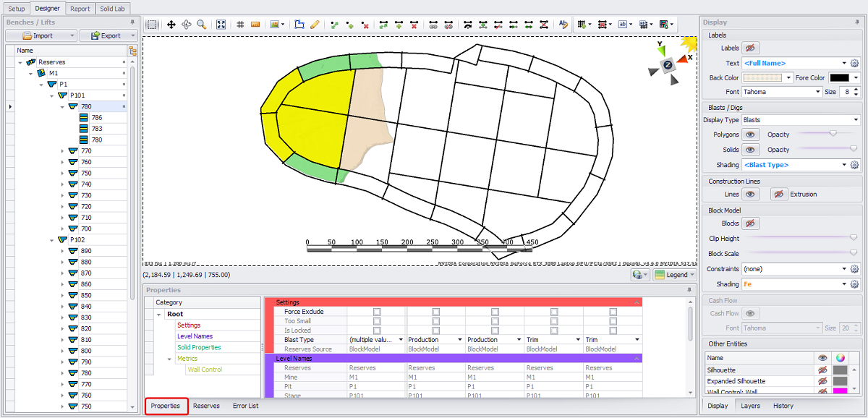Activate the magnifier zoom tool

202,25
